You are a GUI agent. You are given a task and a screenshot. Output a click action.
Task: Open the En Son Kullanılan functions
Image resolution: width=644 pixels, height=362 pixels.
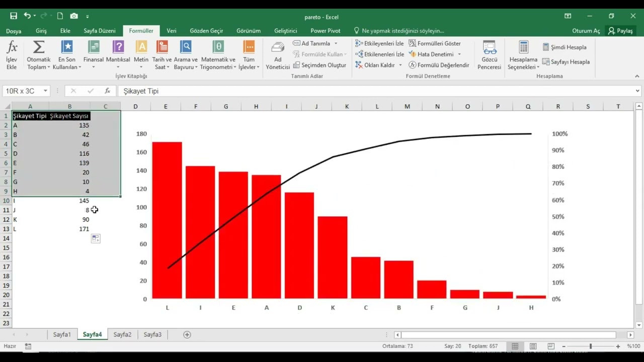[67, 55]
